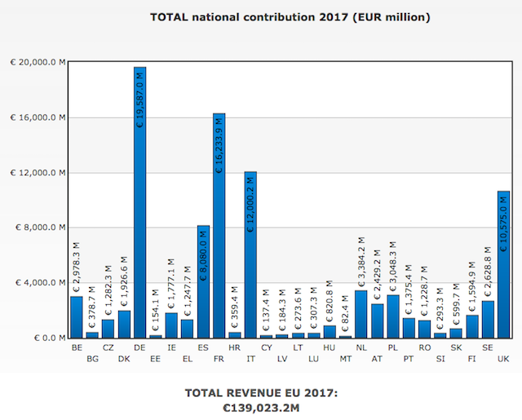Click the Netherlands (NL) bar

361,314
